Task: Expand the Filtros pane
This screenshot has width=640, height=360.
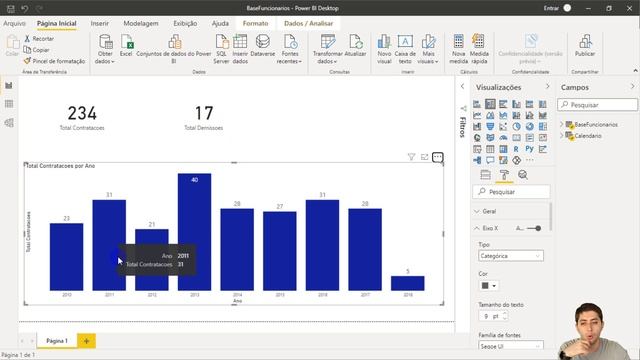Action: 462,87
